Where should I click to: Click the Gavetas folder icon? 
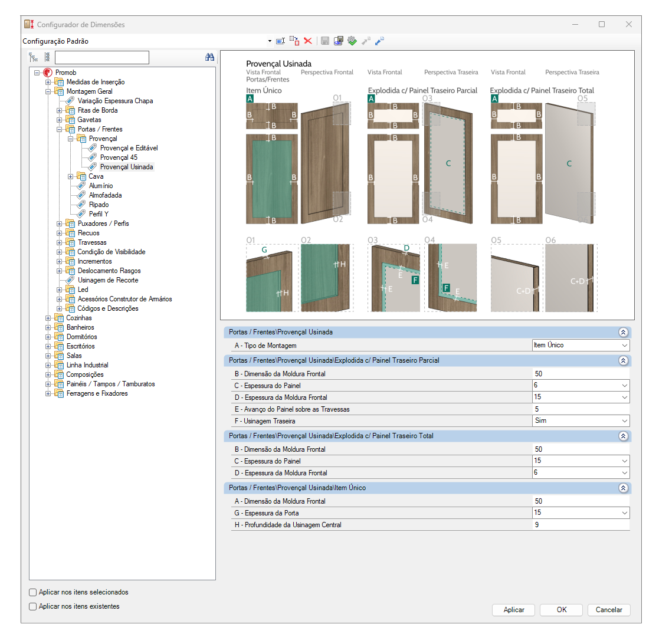(70, 120)
